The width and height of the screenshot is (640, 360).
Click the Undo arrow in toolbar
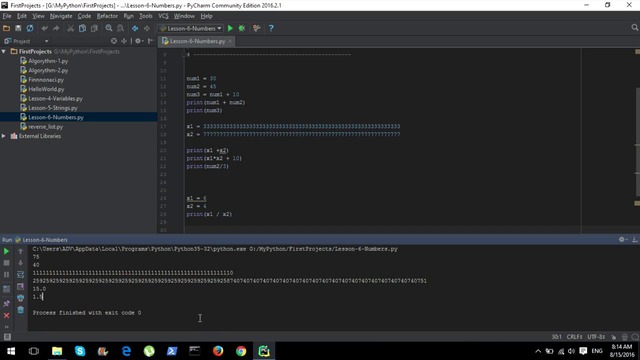(x=44, y=28)
